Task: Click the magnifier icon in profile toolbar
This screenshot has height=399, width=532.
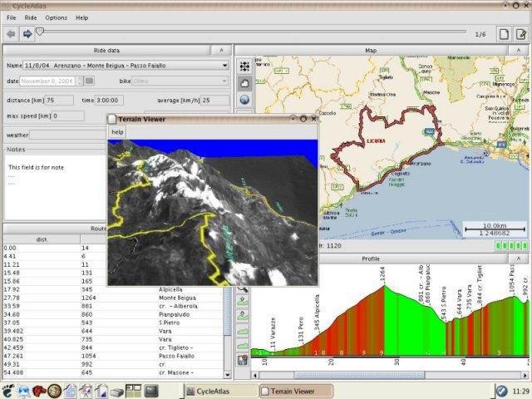Action: 244,289
